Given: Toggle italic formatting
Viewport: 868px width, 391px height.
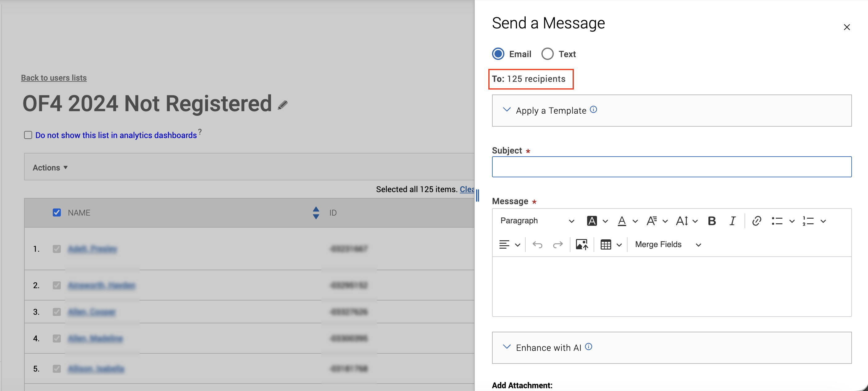Looking at the screenshot, I should point(732,221).
